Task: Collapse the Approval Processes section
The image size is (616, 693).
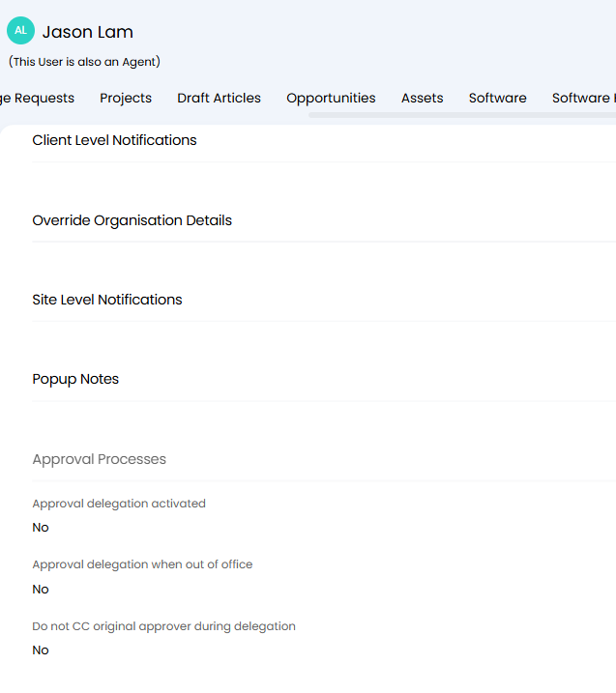Action: 99,459
